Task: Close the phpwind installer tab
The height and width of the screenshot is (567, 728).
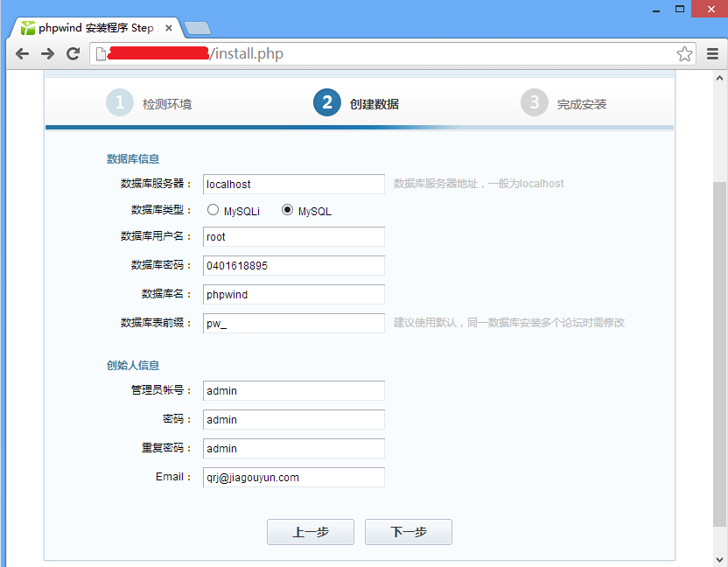Action: (x=169, y=28)
